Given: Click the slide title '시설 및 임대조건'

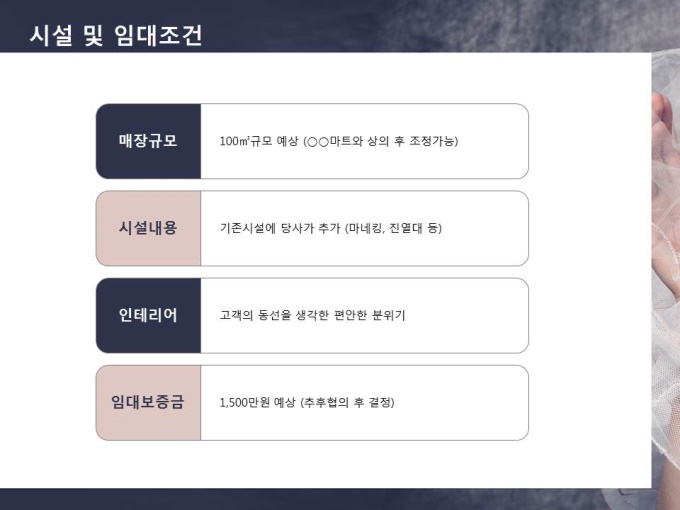Looking at the screenshot, I should 116,36.
